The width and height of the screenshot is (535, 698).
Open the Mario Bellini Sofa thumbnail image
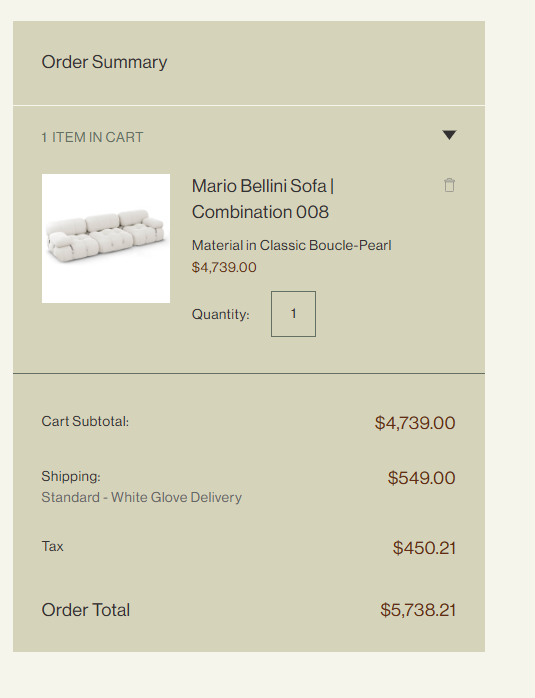(x=106, y=238)
